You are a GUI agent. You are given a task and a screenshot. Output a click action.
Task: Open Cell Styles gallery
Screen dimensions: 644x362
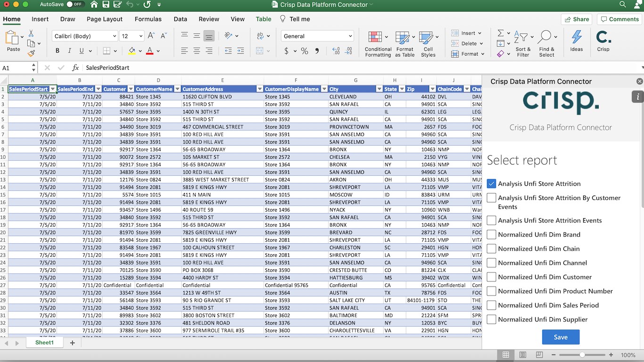(428, 43)
